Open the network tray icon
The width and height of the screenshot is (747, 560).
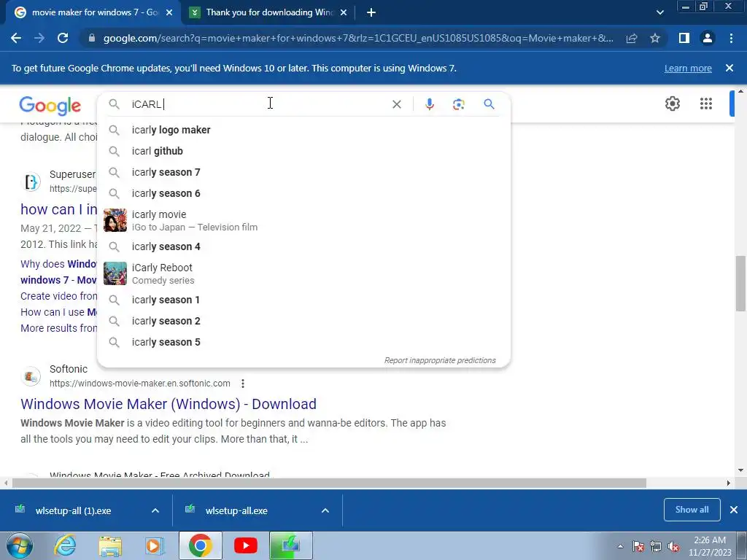click(x=656, y=547)
